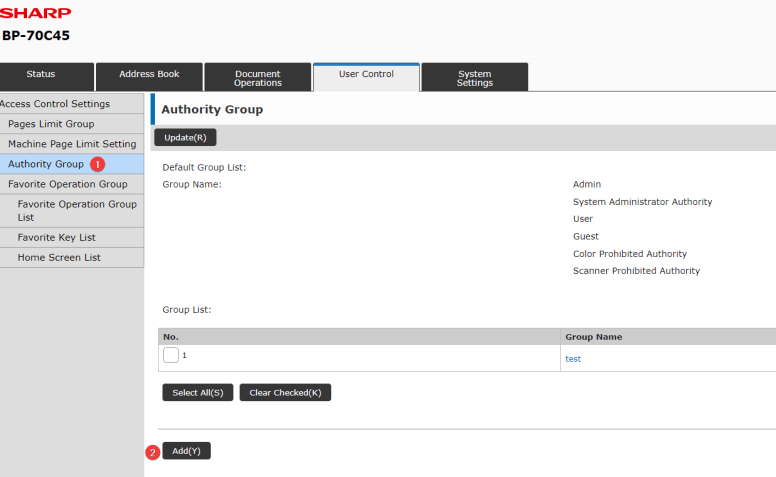The width and height of the screenshot is (776, 477).
Task: Open Favorite Key List
Action: coord(56,238)
